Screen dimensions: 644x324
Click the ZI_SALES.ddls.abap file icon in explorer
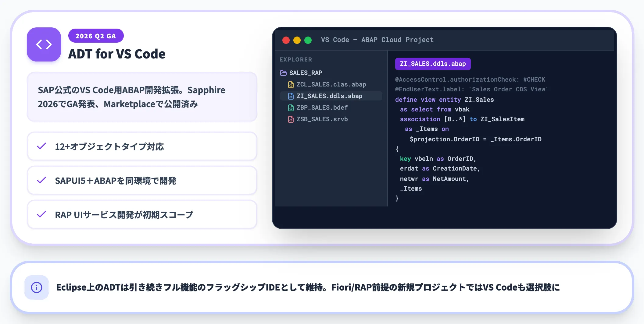pos(291,96)
